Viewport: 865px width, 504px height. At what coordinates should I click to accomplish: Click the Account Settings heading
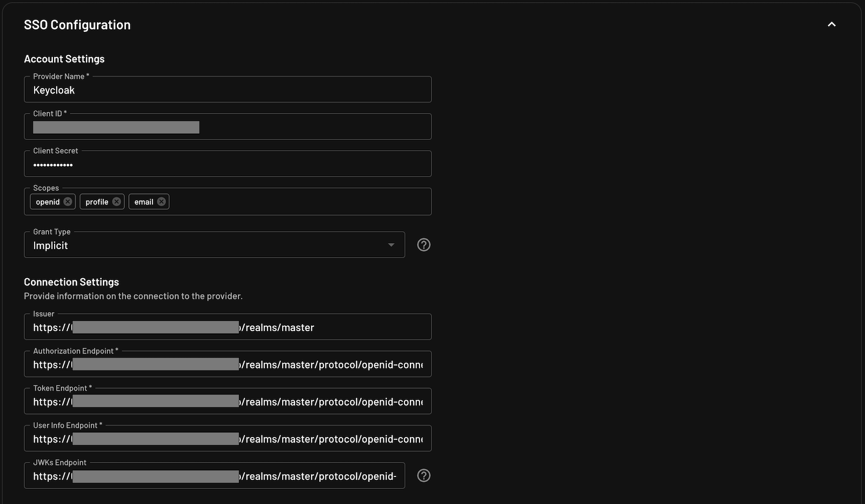tap(64, 58)
